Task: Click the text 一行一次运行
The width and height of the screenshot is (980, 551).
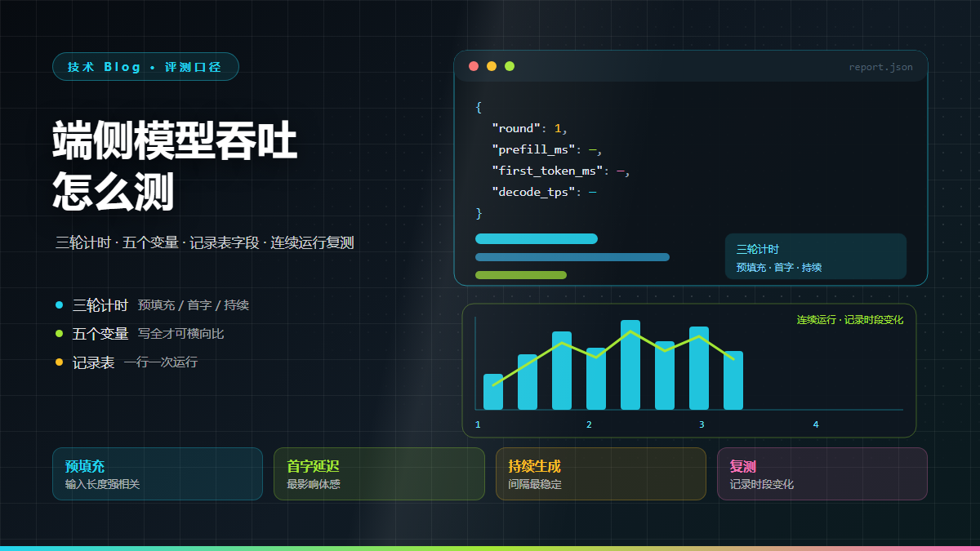Action: [161, 362]
